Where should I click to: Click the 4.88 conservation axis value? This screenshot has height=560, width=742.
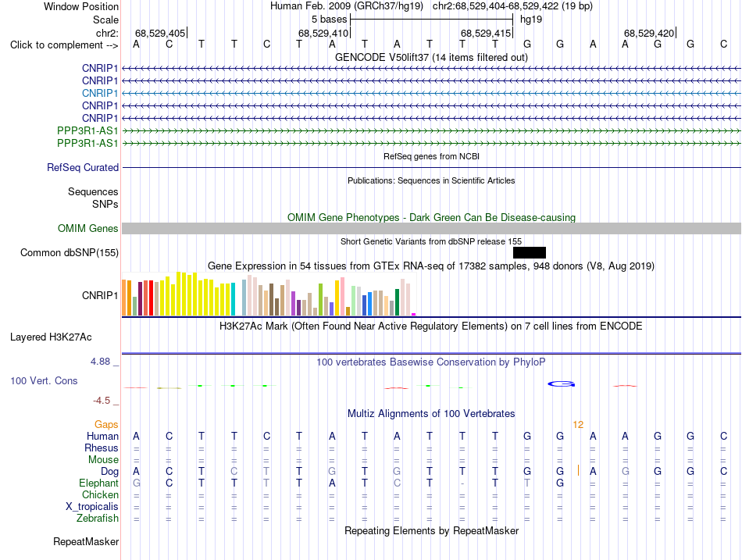pyautogui.click(x=100, y=362)
